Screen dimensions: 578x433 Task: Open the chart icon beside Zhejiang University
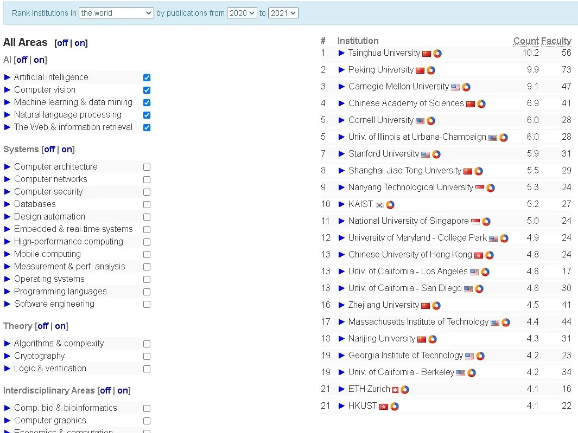[436, 306]
